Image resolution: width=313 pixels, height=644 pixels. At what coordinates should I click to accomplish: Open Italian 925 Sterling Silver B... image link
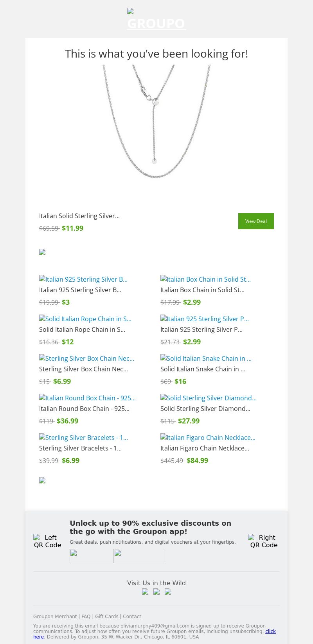tap(83, 279)
